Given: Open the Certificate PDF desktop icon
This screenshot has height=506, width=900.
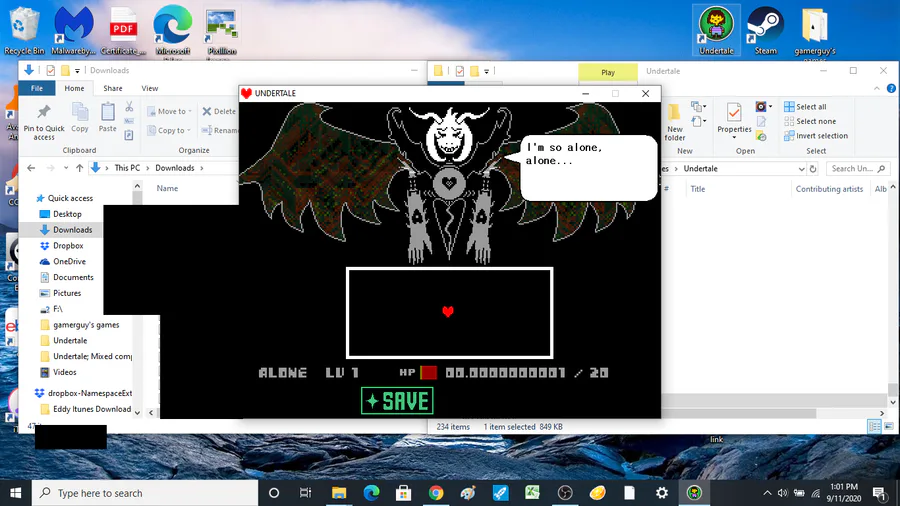Looking at the screenshot, I should [123, 30].
